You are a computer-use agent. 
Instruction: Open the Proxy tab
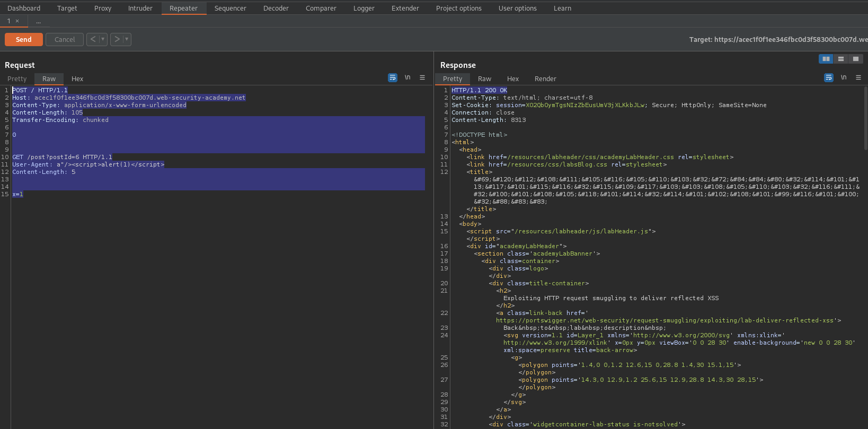(103, 8)
